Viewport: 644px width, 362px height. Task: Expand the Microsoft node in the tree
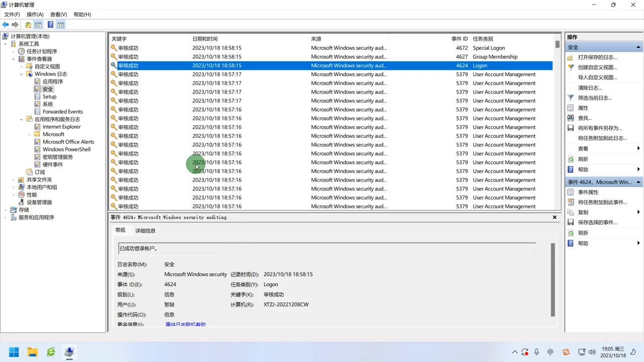(30, 134)
